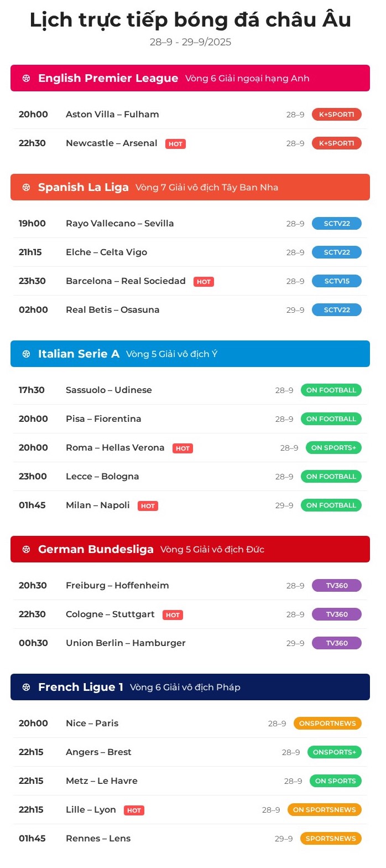This screenshot has height=868, width=386.
Task: Open the Cologne – Stuttgart match link
Action: (110, 614)
